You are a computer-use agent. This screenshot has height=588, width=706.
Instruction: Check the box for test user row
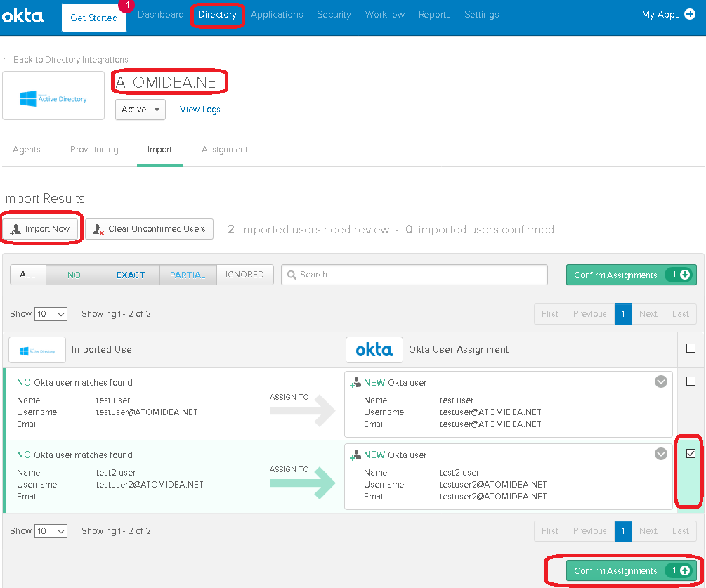click(691, 381)
